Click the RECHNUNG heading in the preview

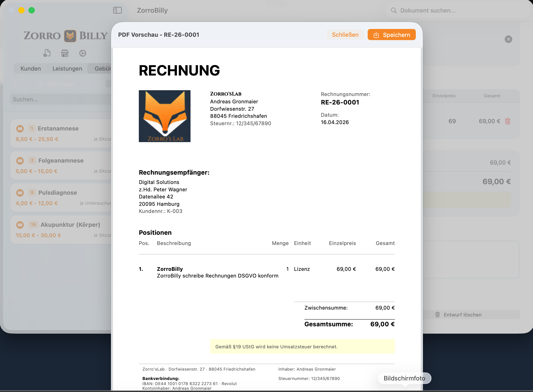[x=179, y=70]
